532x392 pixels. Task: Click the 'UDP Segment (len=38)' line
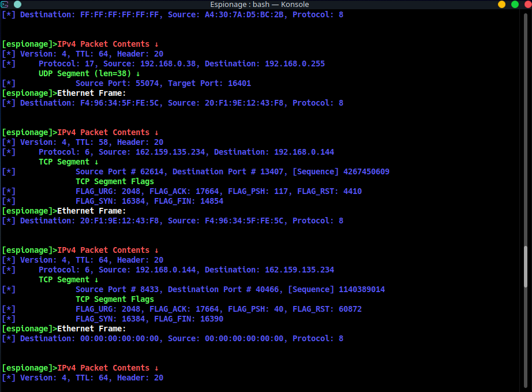89,73
